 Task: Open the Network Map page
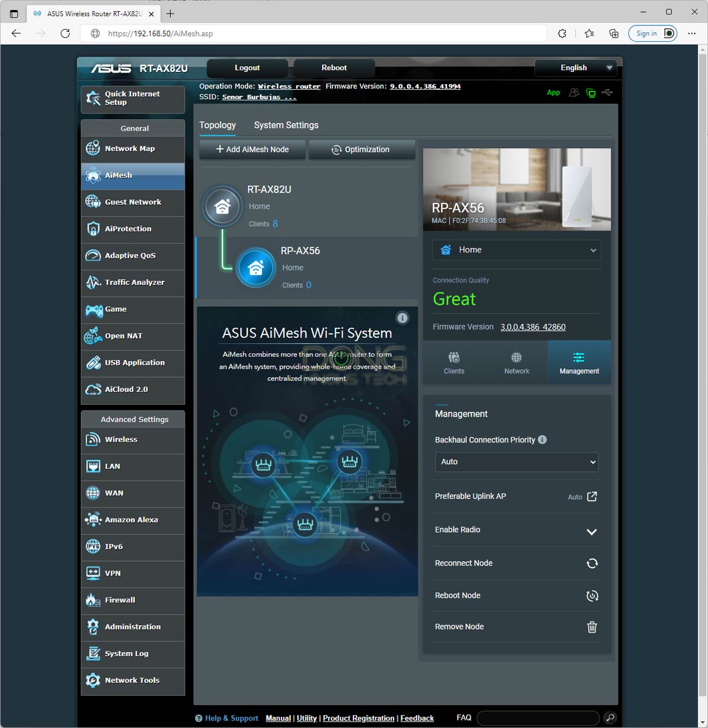tap(133, 149)
